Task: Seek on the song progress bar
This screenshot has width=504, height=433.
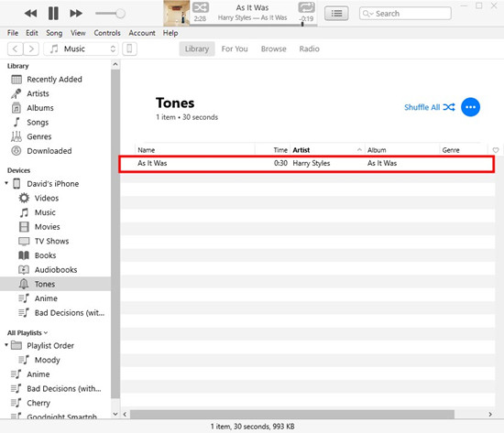Action: click(x=254, y=25)
